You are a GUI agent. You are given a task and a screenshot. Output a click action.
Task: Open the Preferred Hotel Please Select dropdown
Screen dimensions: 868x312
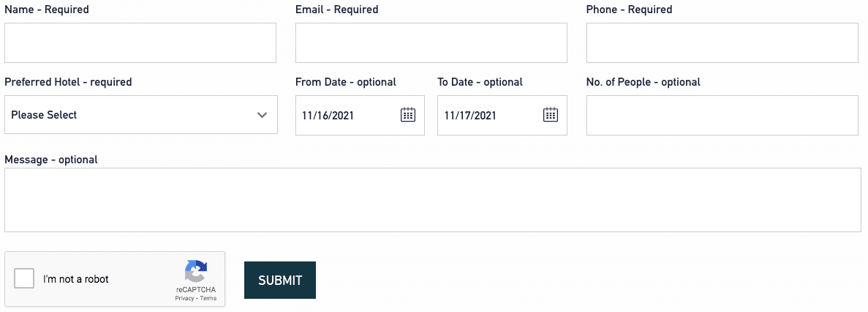click(x=141, y=115)
